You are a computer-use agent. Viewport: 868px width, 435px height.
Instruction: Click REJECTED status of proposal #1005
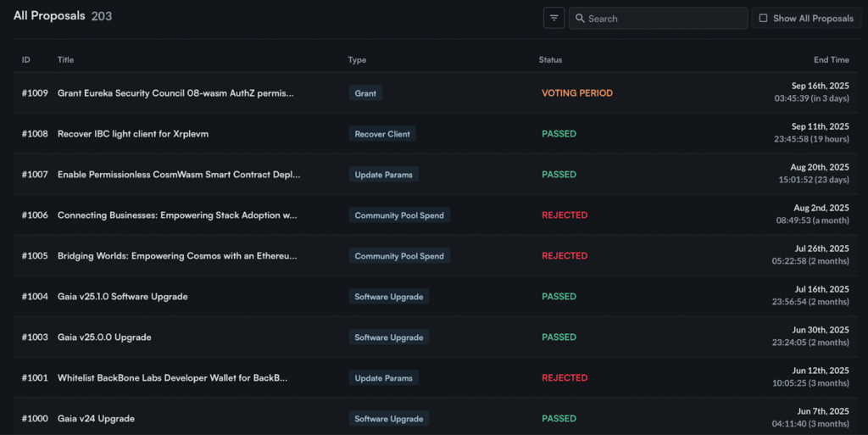pyautogui.click(x=565, y=256)
